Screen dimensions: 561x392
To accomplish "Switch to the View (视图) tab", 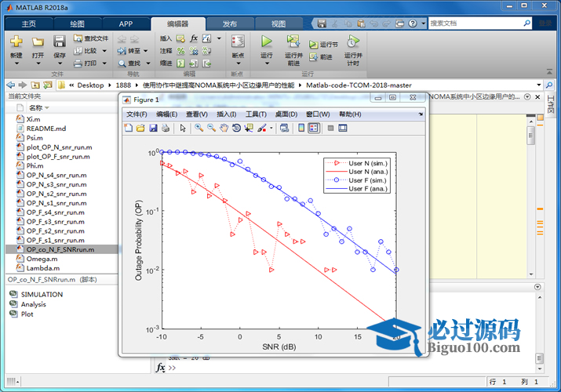I will [x=279, y=24].
